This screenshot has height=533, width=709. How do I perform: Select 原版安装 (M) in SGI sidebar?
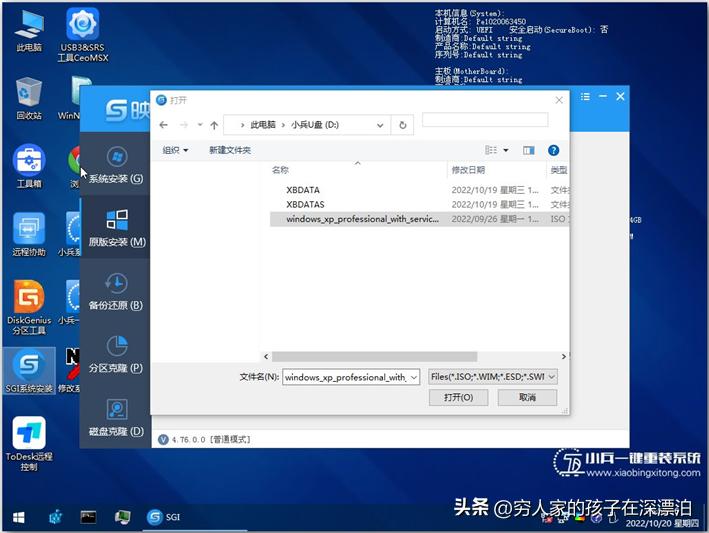[x=116, y=227]
